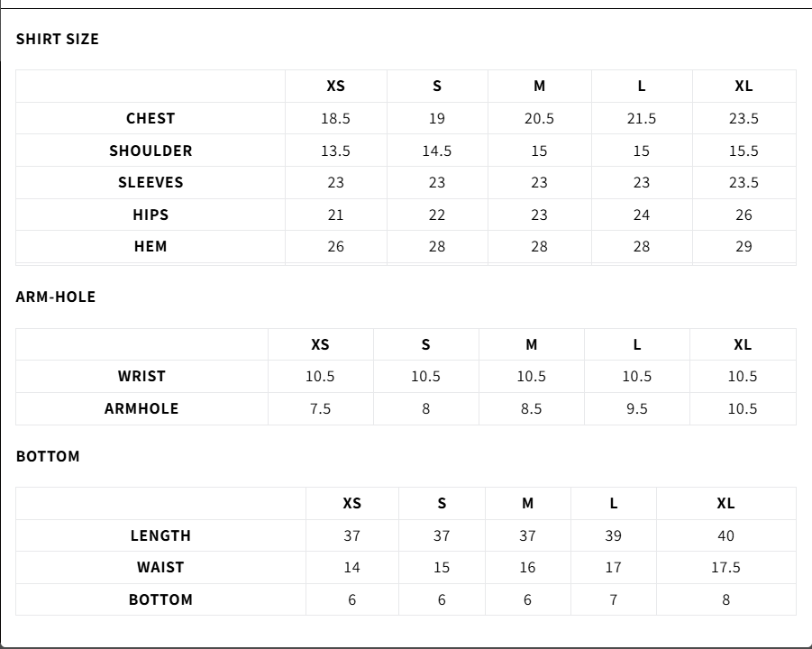
Task: Click the WRIST row label
Action: [x=141, y=376]
